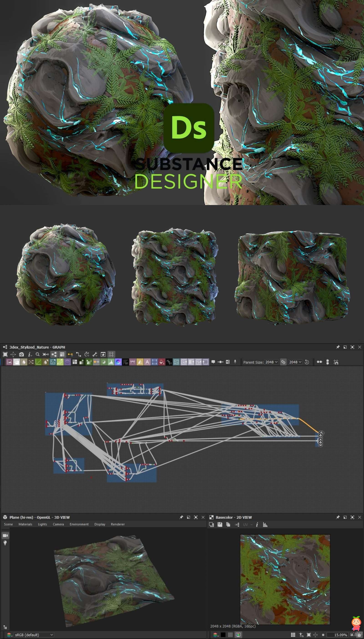The image size is (364, 639).
Task: Click the copy icon in 2D View toolbar
Action: pos(228,524)
